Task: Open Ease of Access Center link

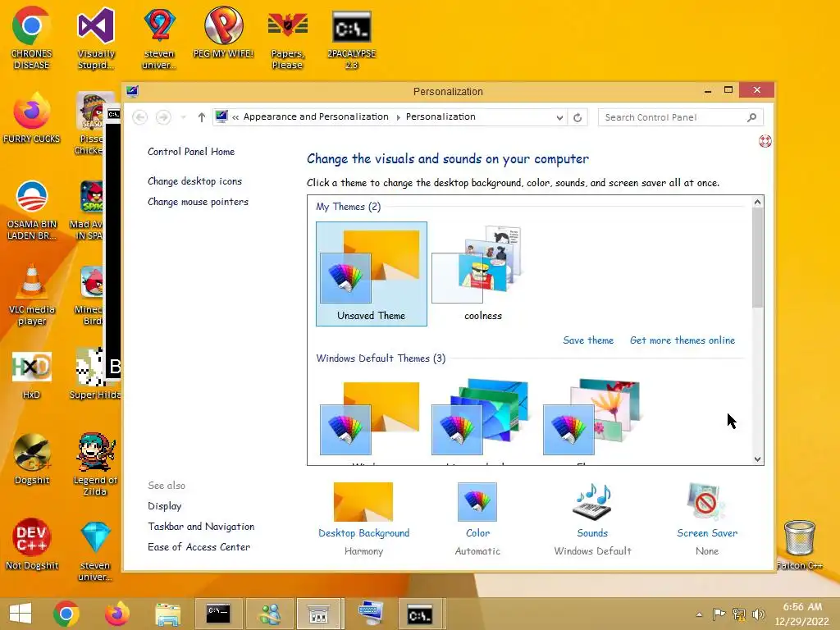Action: coord(199,547)
